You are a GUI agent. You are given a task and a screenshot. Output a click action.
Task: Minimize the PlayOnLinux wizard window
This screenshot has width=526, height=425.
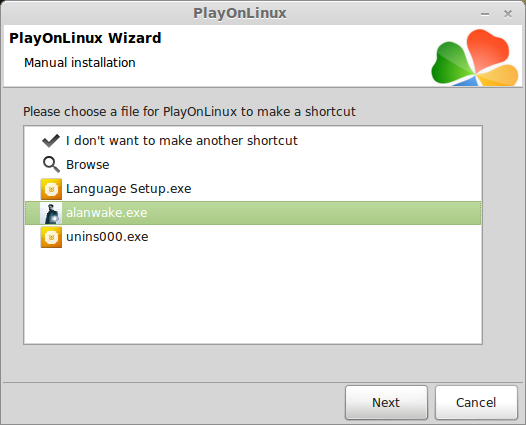tap(485, 14)
